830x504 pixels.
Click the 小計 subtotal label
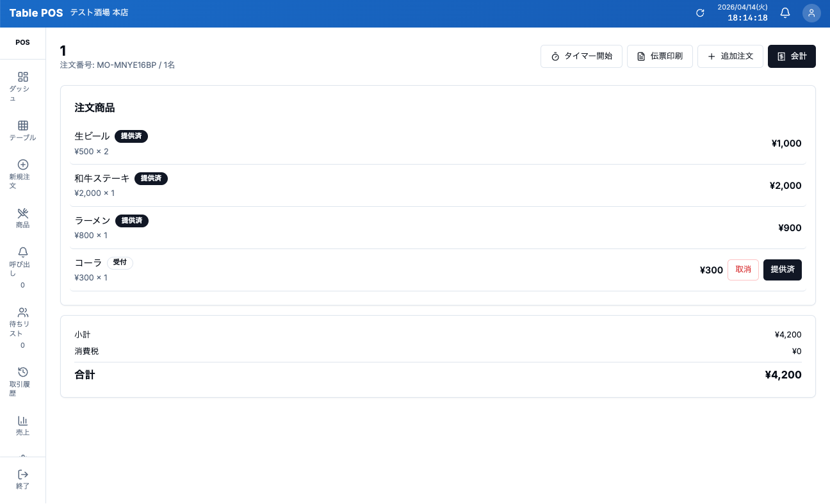(x=83, y=335)
